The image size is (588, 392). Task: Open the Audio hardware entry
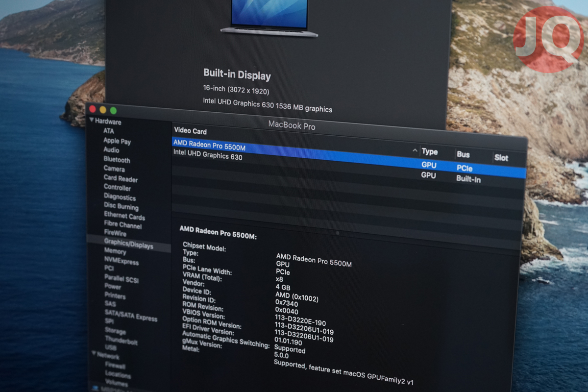point(111,150)
